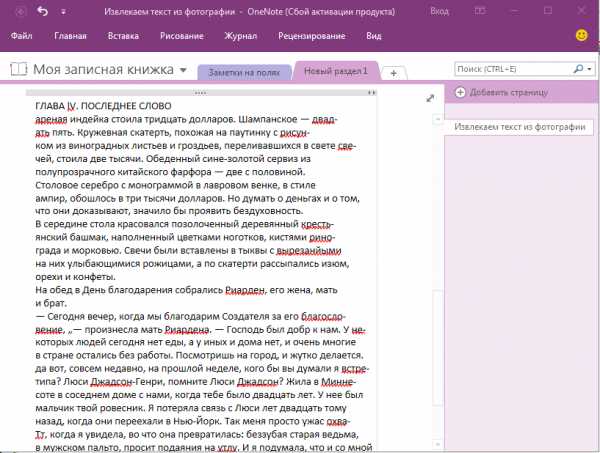Open the Файл menu
Viewport: 600px width, 453px height.
[23, 35]
